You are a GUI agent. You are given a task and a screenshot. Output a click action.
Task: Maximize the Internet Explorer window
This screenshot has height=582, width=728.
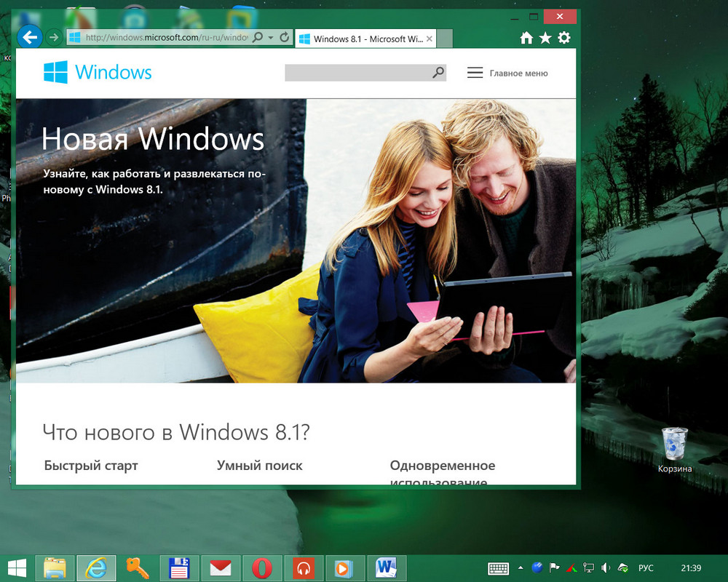click(x=534, y=17)
